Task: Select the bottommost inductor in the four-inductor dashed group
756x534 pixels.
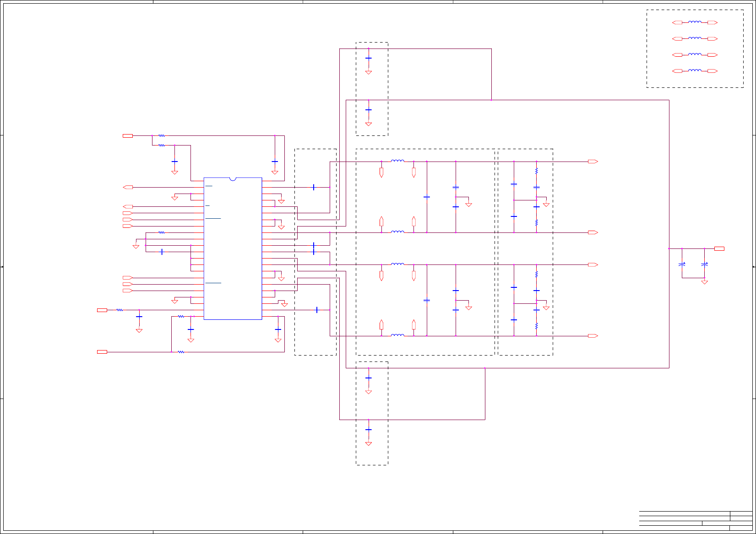Action: [x=695, y=70]
